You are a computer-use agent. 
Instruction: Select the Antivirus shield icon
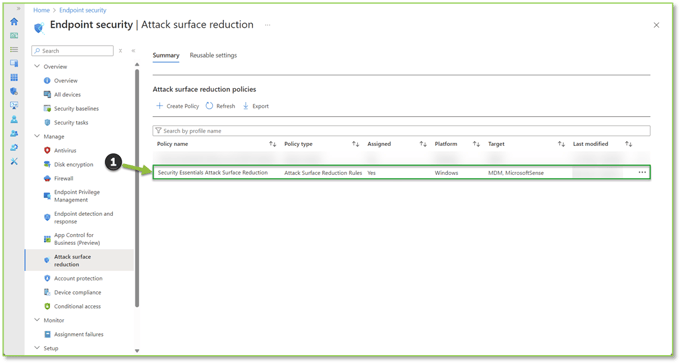pos(47,150)
